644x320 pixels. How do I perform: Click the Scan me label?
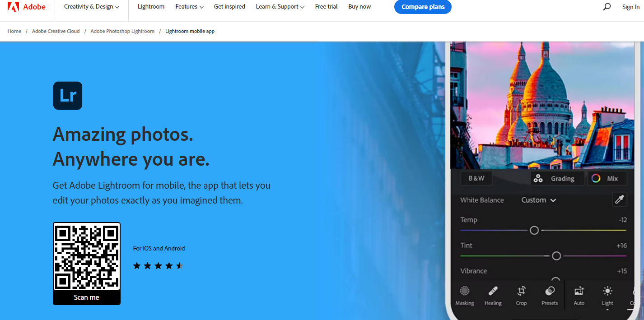pyautogui.click(x=87, y=297)
